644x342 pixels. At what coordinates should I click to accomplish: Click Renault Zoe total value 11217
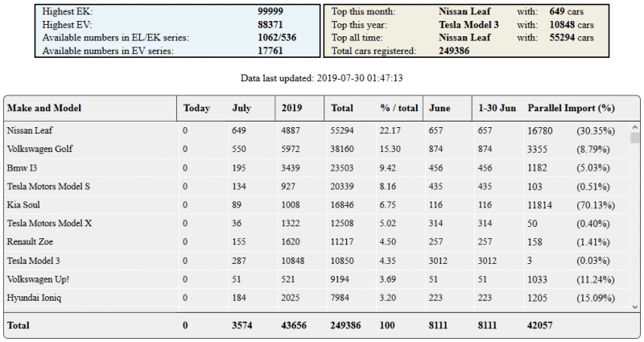click(x=341, y=242)
